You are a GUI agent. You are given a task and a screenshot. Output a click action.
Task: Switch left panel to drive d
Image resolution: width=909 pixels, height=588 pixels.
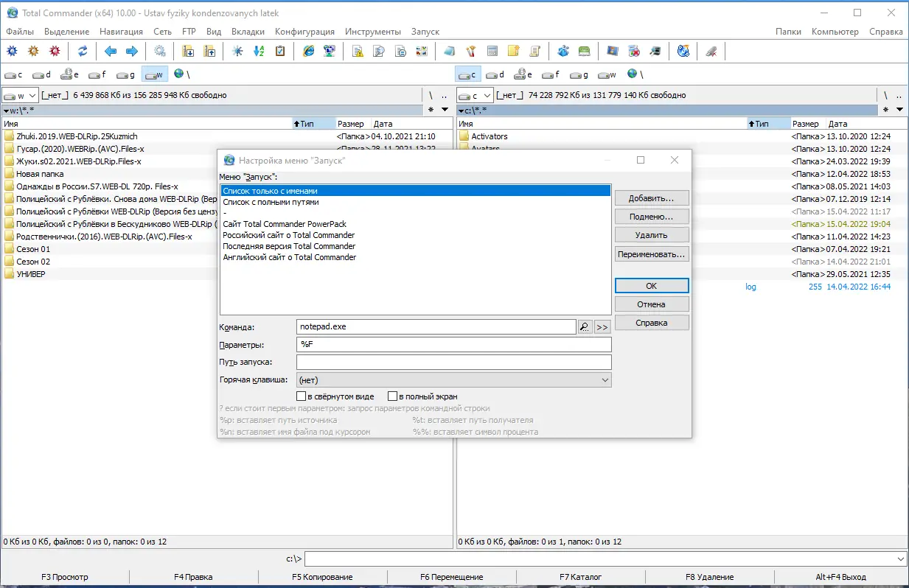41,74
